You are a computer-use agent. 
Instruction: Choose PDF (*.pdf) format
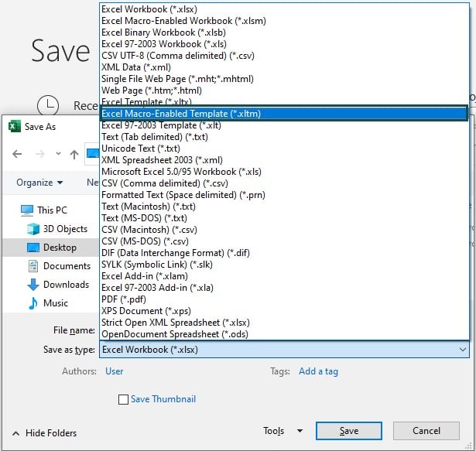coord(284,299)
